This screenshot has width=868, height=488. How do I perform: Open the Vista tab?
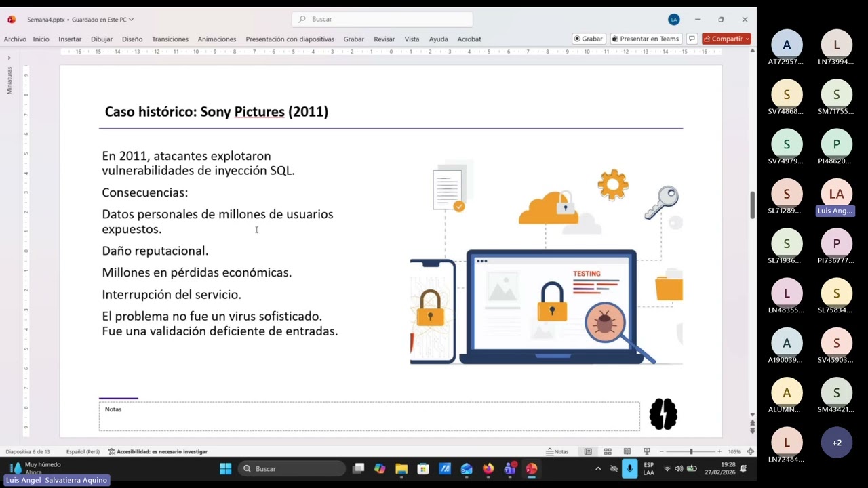[412, 39]
